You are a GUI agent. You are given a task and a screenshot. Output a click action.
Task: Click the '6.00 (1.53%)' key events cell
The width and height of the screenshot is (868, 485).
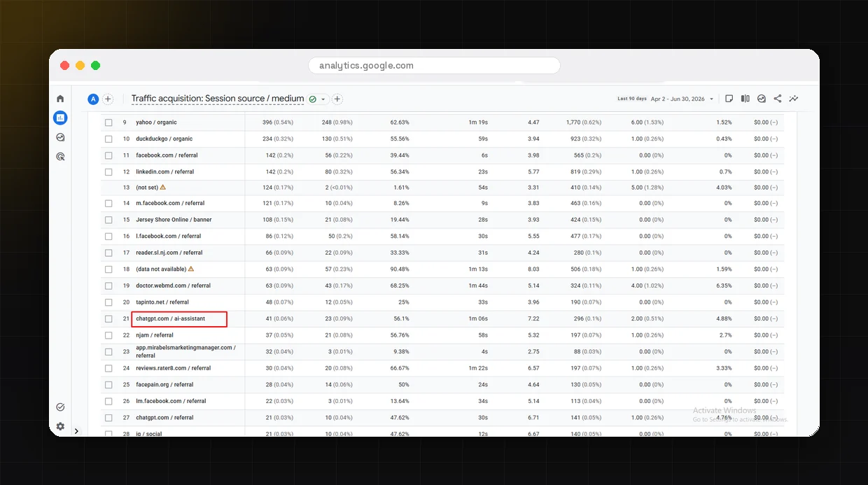tap(647, 122)
